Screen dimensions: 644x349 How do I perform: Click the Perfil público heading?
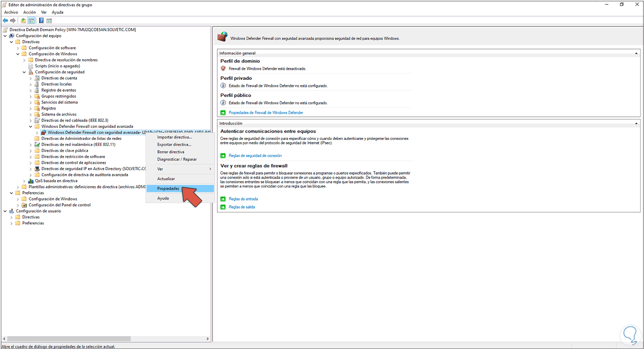[x=236, y=95]
